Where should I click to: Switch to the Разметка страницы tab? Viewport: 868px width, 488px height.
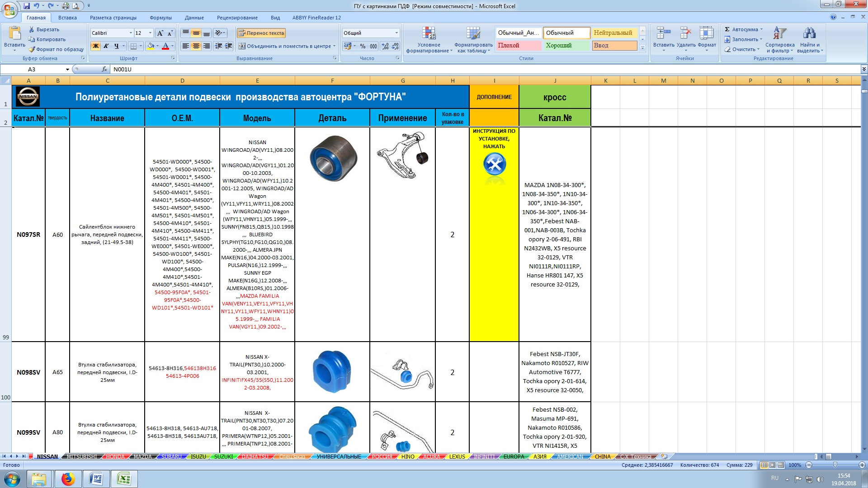point(113,18)
